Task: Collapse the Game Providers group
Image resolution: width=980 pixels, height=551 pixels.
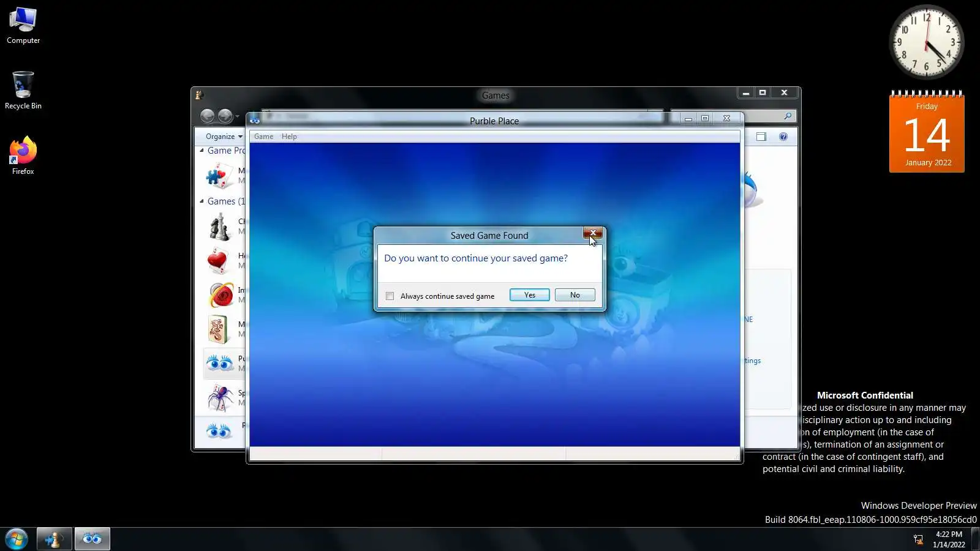Action: pos(202,150)
